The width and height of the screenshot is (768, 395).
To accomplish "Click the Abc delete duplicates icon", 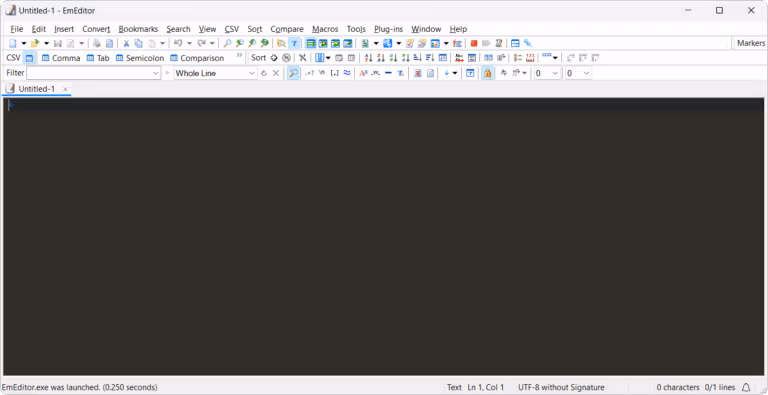I will point(459,58).
